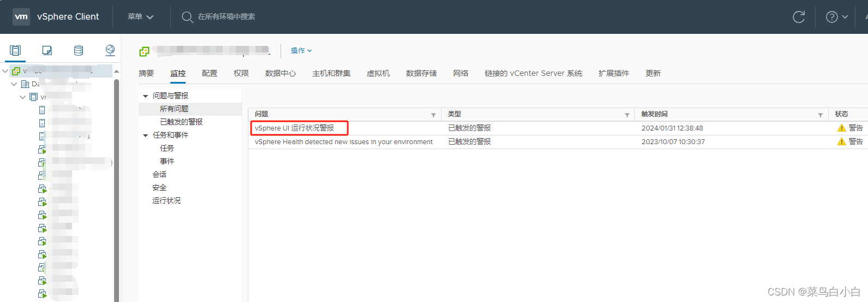This screenshot has height=302, width=868.
Task: Open the Hosts and Clusters inventory view
Action: [x=15, y=50]
